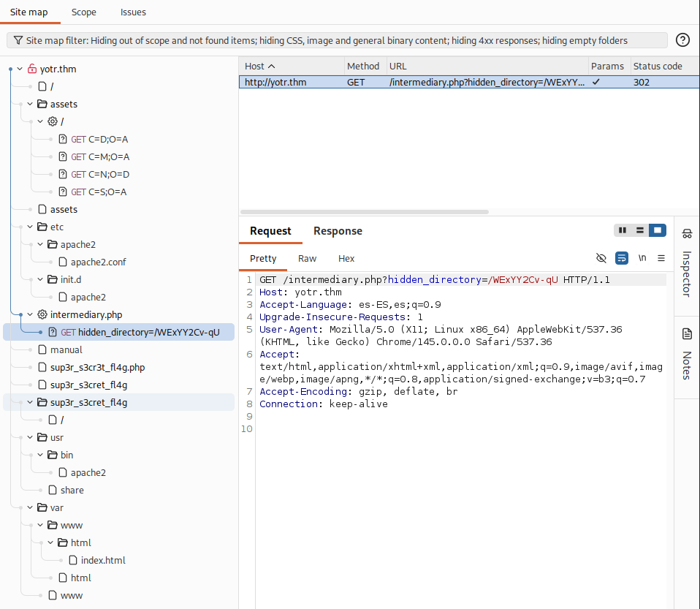Image resolution: width=700 pixels, height=609 pixels.
Task: Click the file icon for index.html
Action: (73, 560)
